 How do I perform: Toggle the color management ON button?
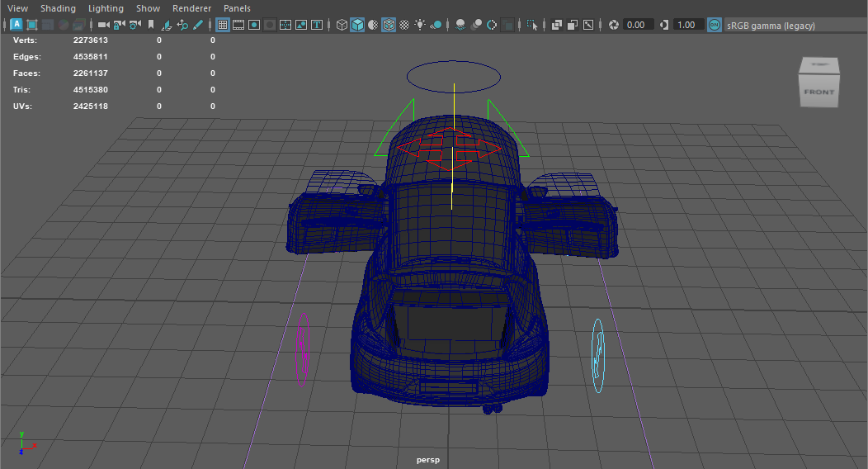(714, 25)
